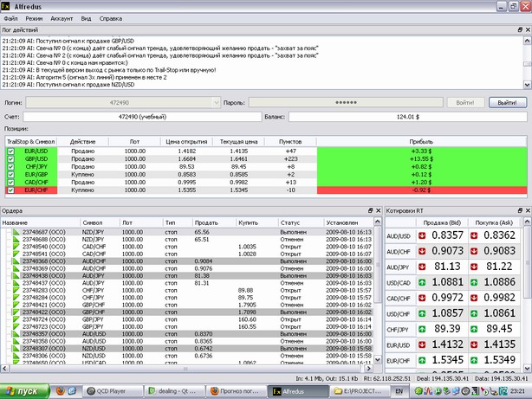Switch to E:\PROJECT folder taskbar button
532x399 pixels.
360,391
